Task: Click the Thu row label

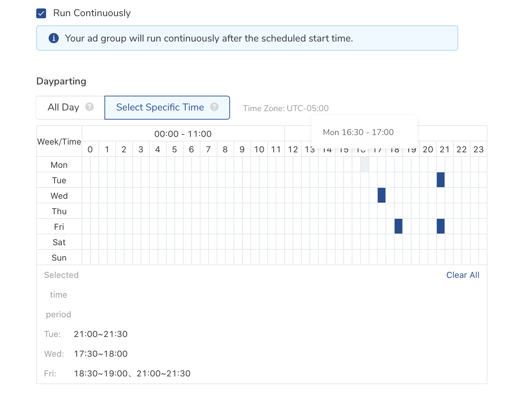Action: tap(59, 211)
